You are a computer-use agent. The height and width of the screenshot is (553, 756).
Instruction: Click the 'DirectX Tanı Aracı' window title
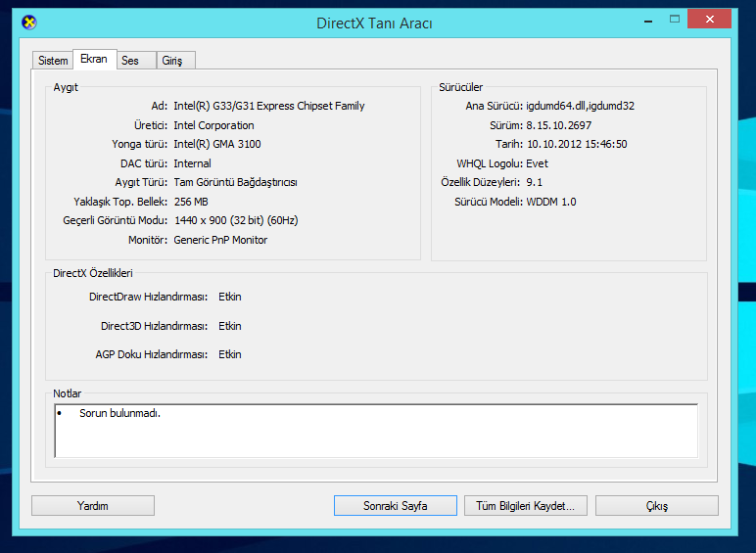pyautogui.click(x=374, y=23)
